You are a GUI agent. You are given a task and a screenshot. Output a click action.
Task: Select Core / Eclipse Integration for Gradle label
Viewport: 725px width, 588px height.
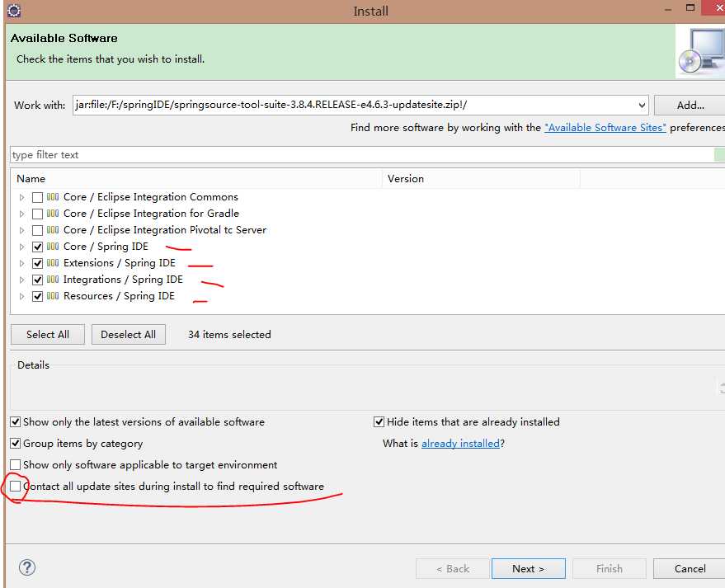tap(151, 214)
